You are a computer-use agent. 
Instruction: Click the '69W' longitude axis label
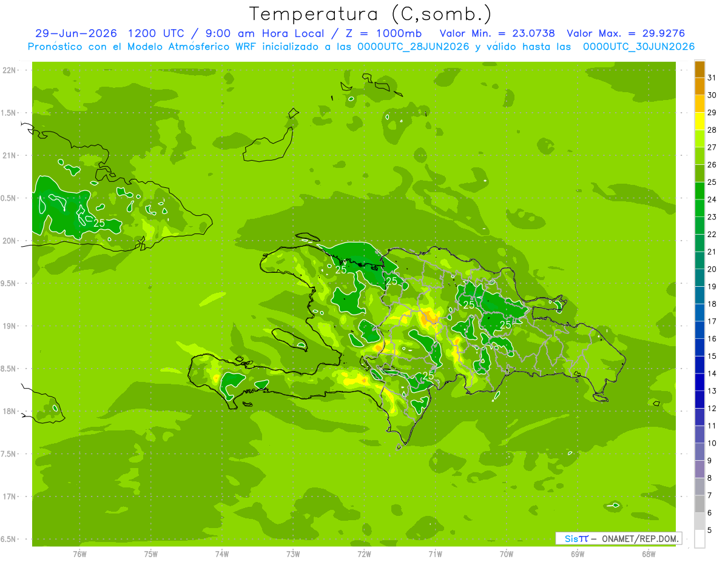578,554
